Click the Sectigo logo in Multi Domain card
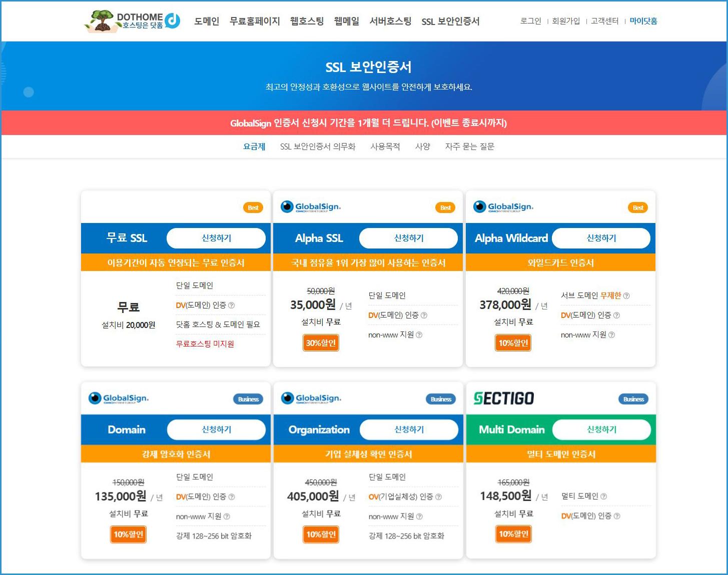Viewport: 728px width, 575px height. click(x=504, y=398)
